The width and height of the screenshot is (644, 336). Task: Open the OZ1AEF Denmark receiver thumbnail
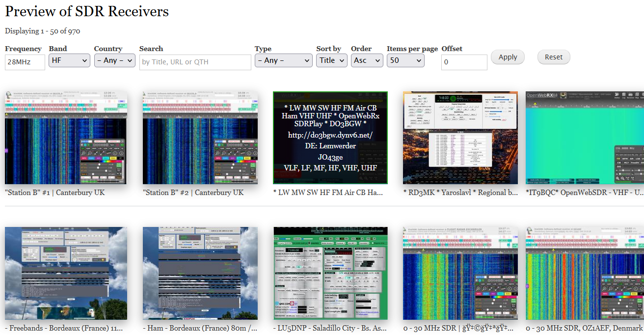click(585, 273)
